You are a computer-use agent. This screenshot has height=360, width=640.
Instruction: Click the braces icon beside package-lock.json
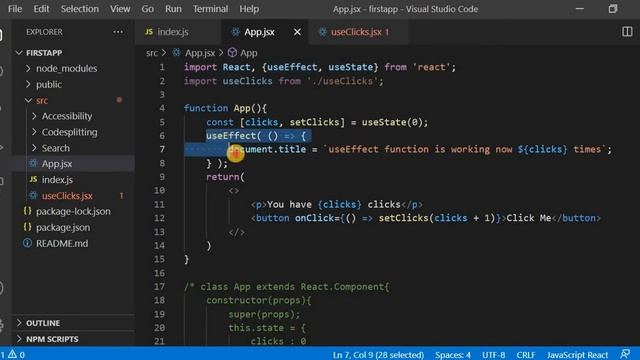tap(27, 211)
